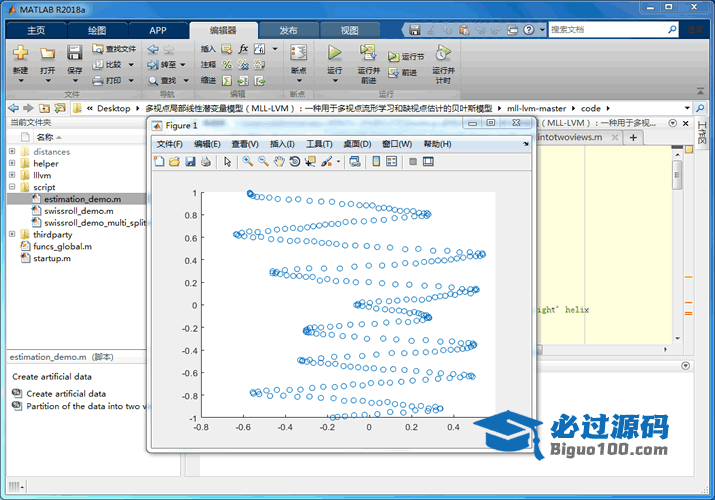Viewport: 715px width, 500px height.
Task: Toggle the Data Cursor tool in Figure 1
Action: pos(310,161)
